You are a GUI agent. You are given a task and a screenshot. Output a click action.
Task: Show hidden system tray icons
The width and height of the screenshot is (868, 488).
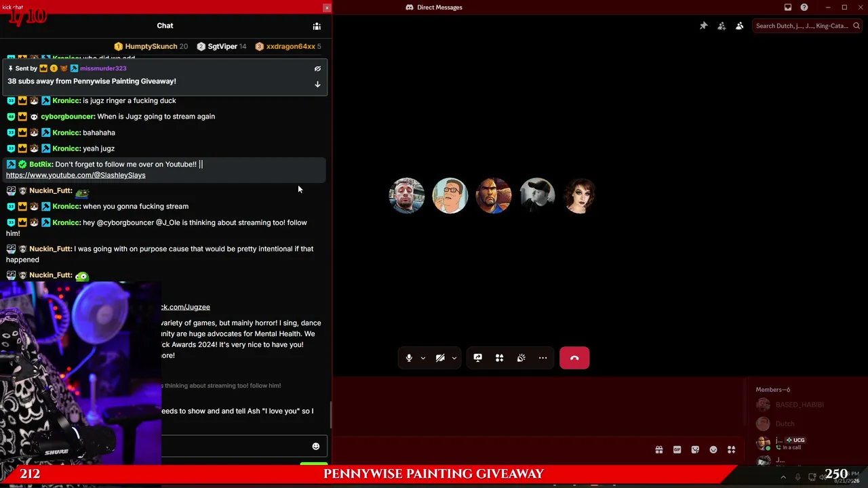point(783,477)
